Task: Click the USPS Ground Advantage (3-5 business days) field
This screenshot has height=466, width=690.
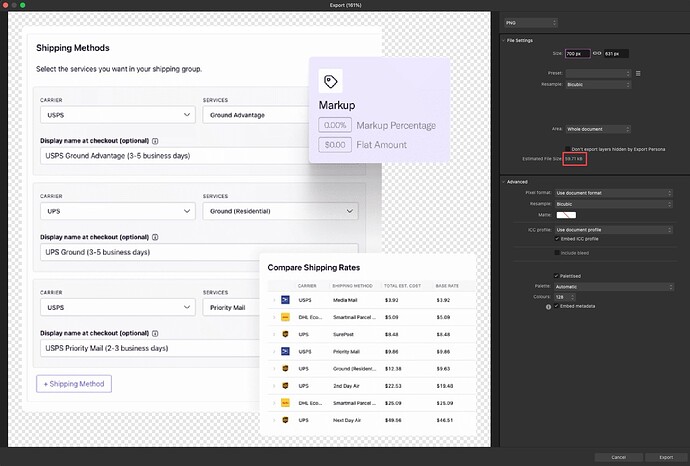Action: (x=175, y=156)
